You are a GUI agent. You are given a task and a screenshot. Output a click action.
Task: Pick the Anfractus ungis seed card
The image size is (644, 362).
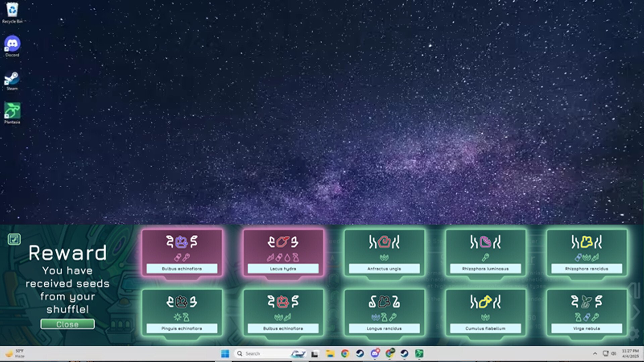pyautogui.click(x=384, y=253)
